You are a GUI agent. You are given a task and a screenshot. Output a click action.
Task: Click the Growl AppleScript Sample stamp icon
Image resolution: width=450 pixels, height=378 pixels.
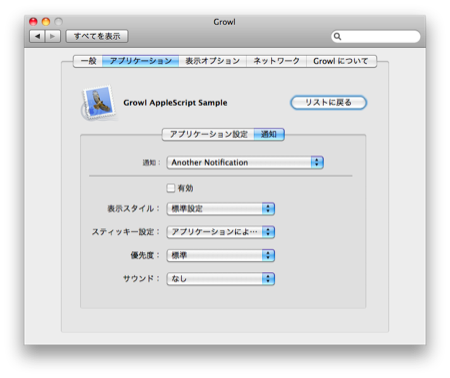(x=99, y=103)
